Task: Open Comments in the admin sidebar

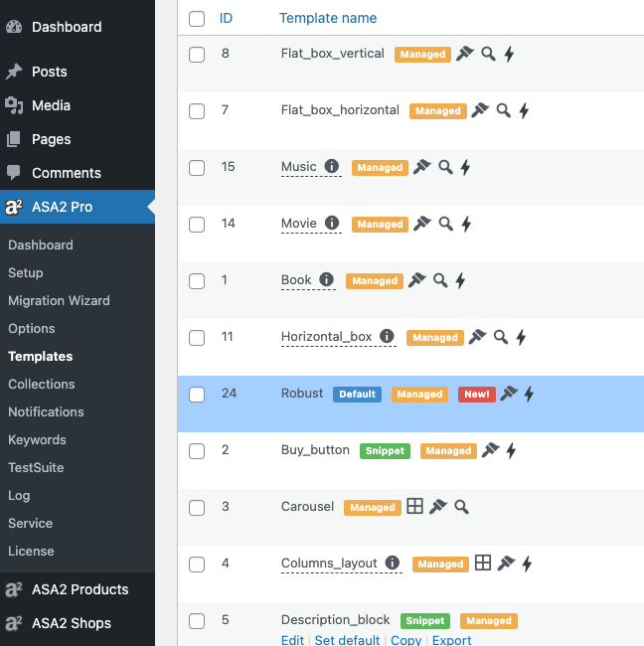Action: pos(78,173)
